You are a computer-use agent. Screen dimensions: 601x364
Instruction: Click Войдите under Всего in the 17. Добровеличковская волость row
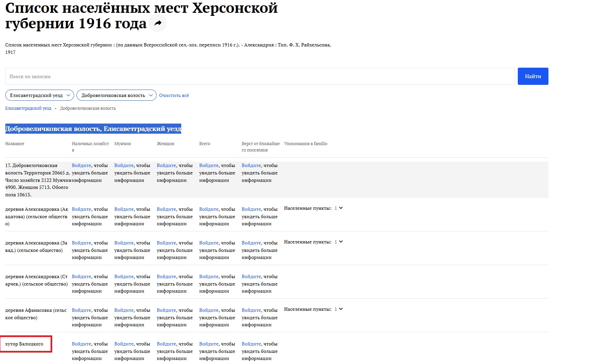[209, 165]
